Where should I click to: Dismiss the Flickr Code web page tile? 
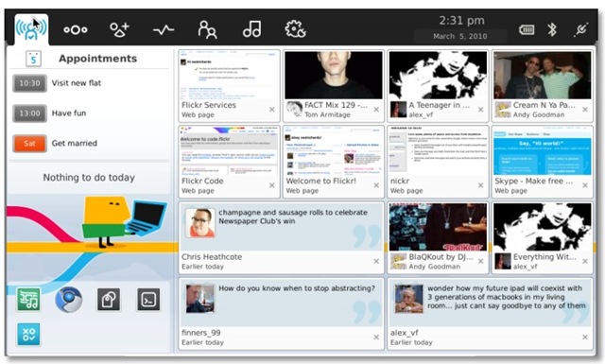pyautogui.click(x=272, y=185)
